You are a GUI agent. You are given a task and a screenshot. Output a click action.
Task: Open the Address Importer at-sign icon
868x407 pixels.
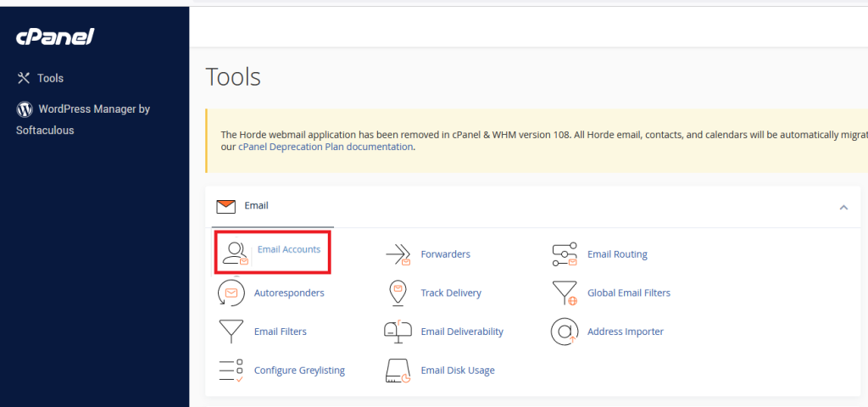565,332
